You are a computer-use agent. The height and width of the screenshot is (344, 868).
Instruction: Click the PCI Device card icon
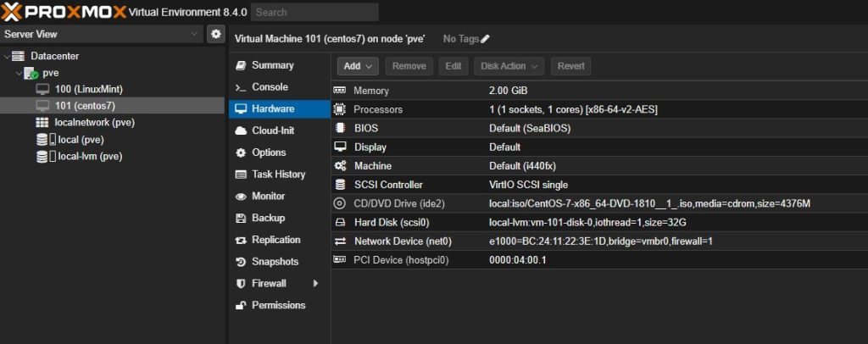point(339,259)
